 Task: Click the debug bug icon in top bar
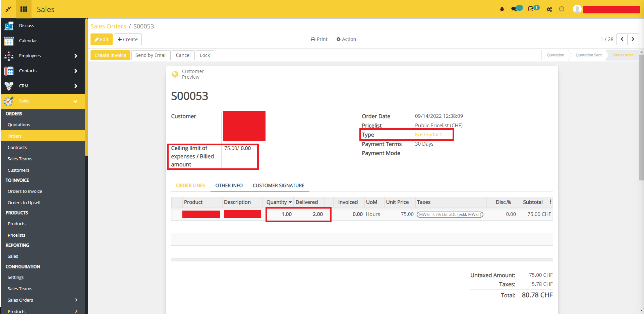(502, 9)
